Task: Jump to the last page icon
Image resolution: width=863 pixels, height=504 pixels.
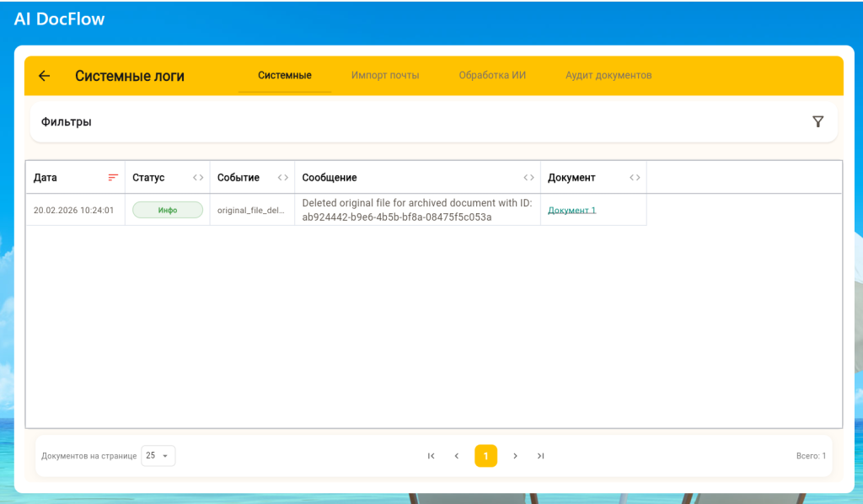Action: tap(540, 456)
